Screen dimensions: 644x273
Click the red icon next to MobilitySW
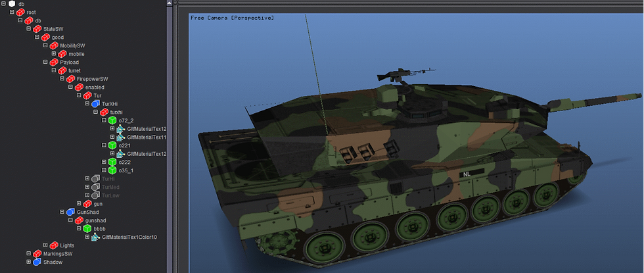click(x=53, y=45)
